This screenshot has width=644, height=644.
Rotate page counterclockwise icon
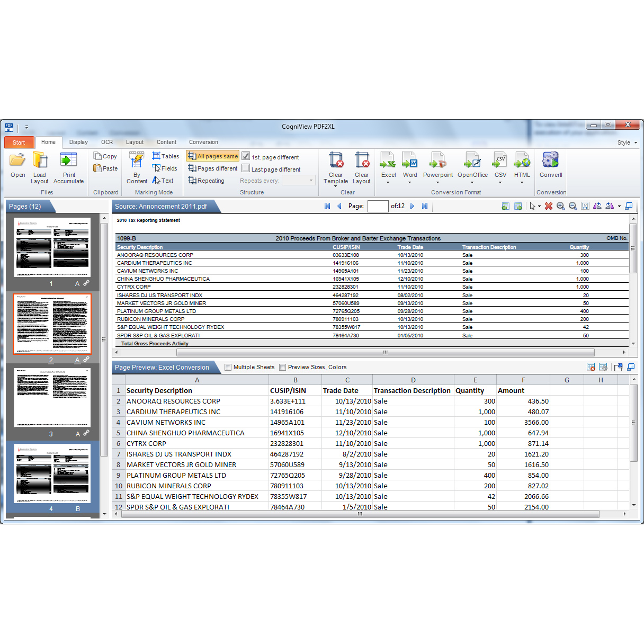[597, 206]
